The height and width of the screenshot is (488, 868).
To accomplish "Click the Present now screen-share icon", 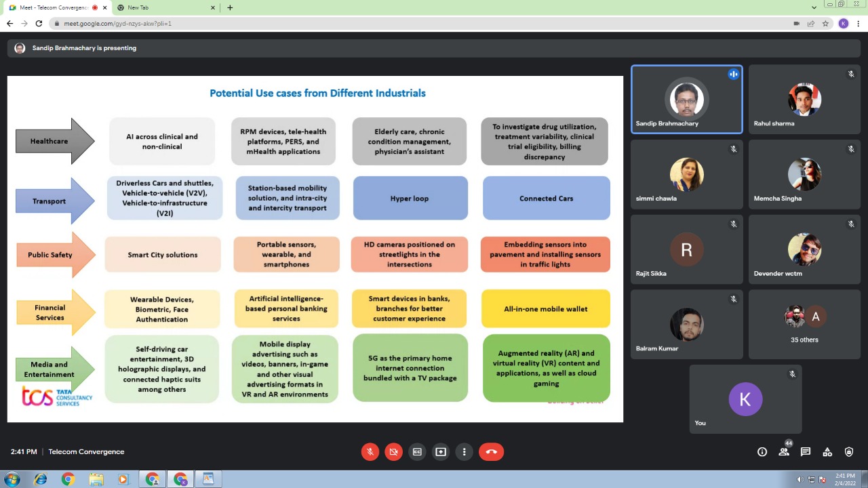I will [x=441, y=452].
